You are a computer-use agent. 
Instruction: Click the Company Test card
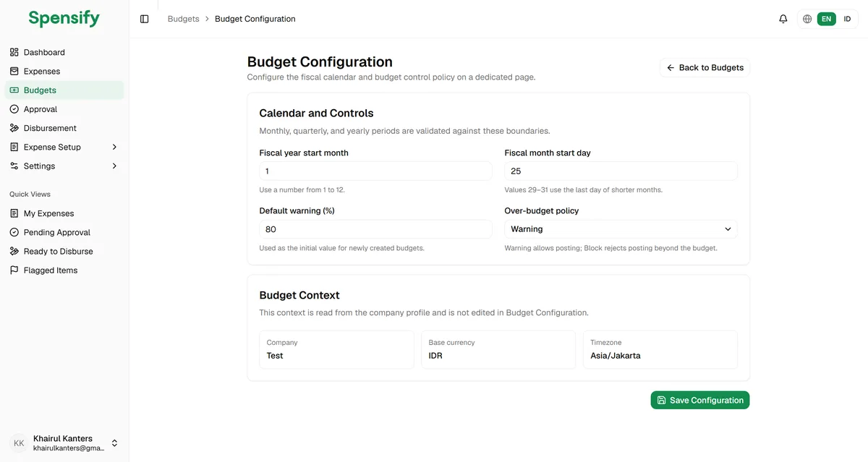click(336, 350)
